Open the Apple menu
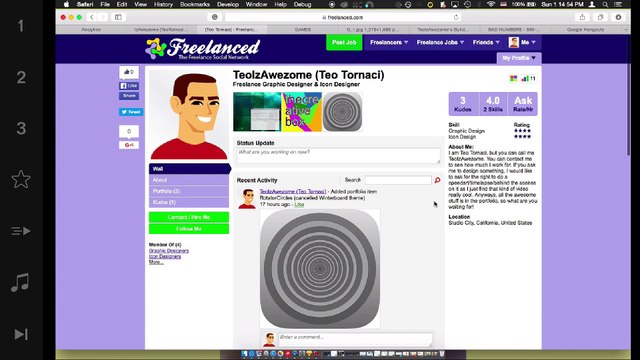 pos(66,4)
